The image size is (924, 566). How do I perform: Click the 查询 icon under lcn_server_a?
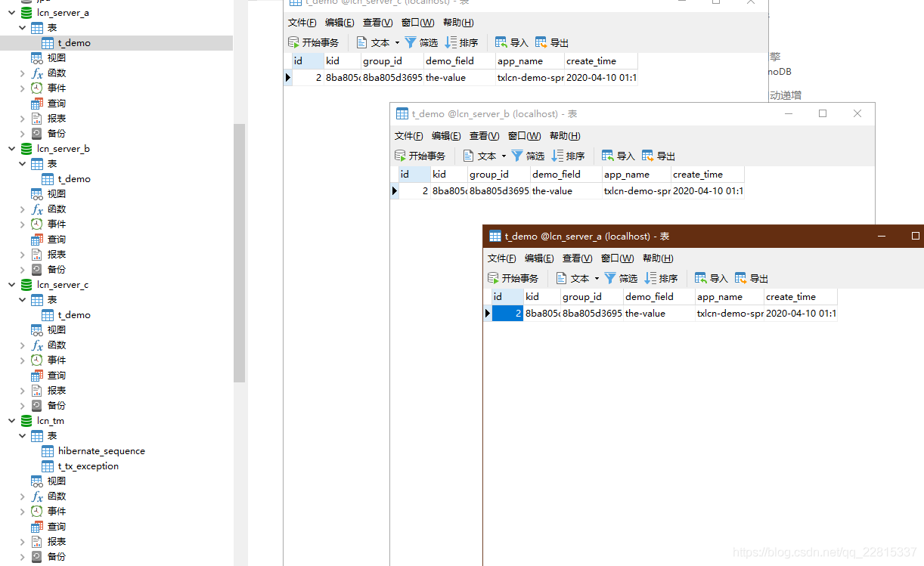point(36,104)
